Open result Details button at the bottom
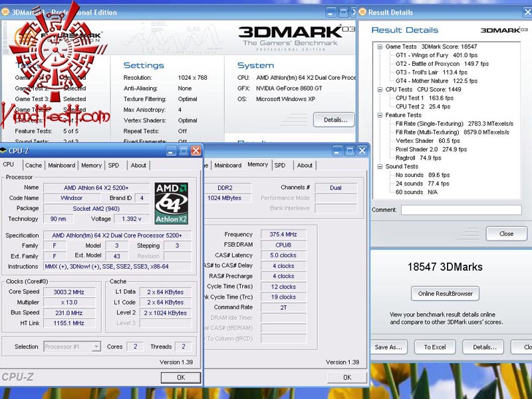The image size is (532, 399). (x=483, y=347)
